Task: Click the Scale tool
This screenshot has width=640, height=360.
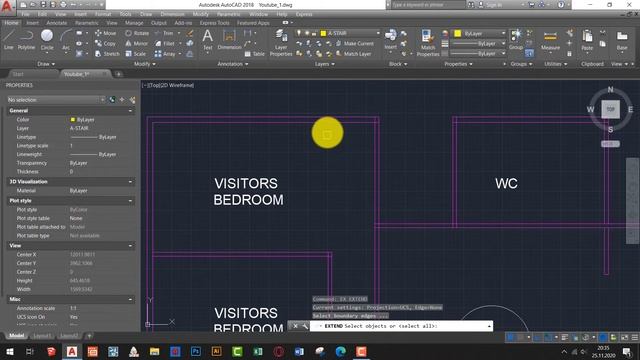Action: (136, 53)
